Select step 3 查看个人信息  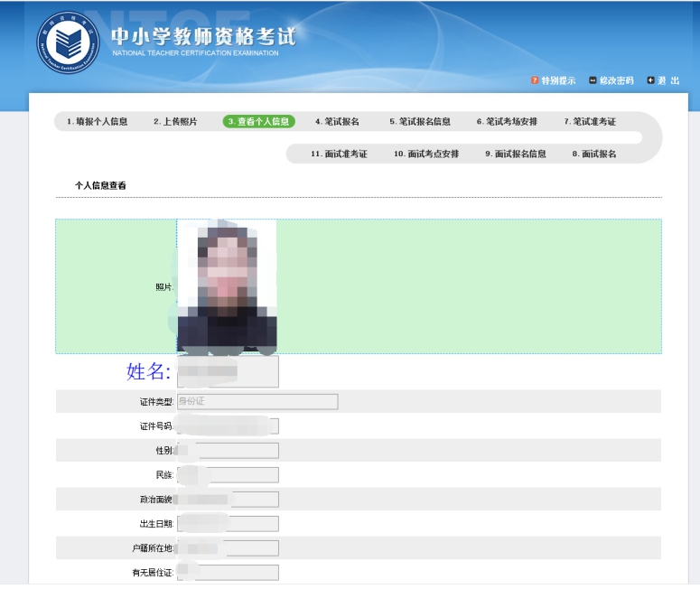(x=259, y=121)
